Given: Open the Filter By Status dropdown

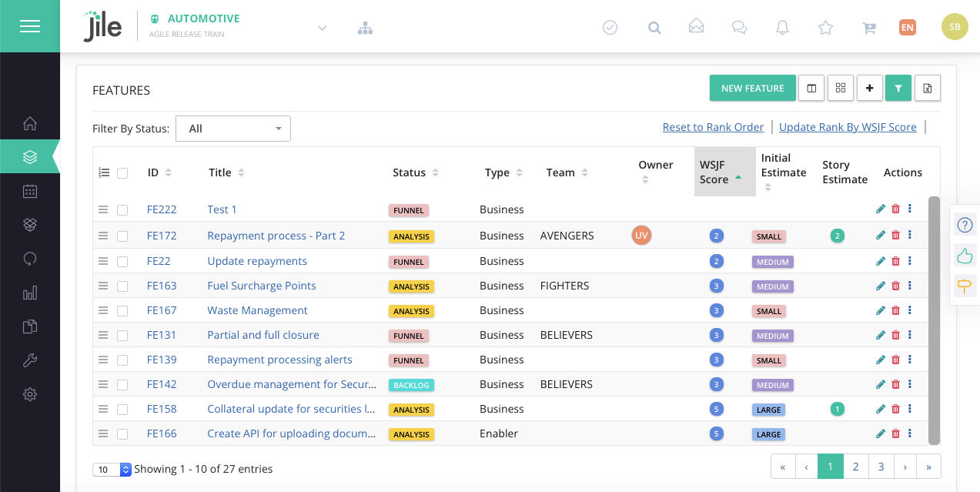Looking at the screenshot, I should pyautogui.click(x=233, y=129).
